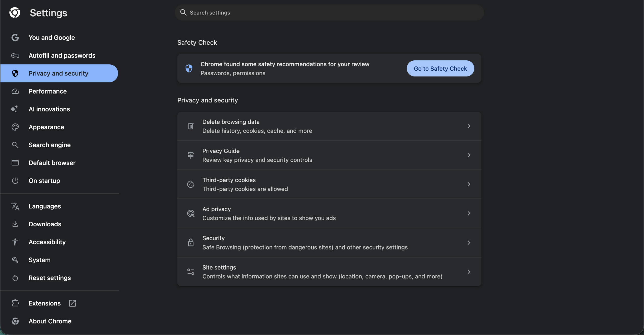Open Ad privacy using the right chevron
This screenshot has height=335, width=644.
click(x=469, y=213)
